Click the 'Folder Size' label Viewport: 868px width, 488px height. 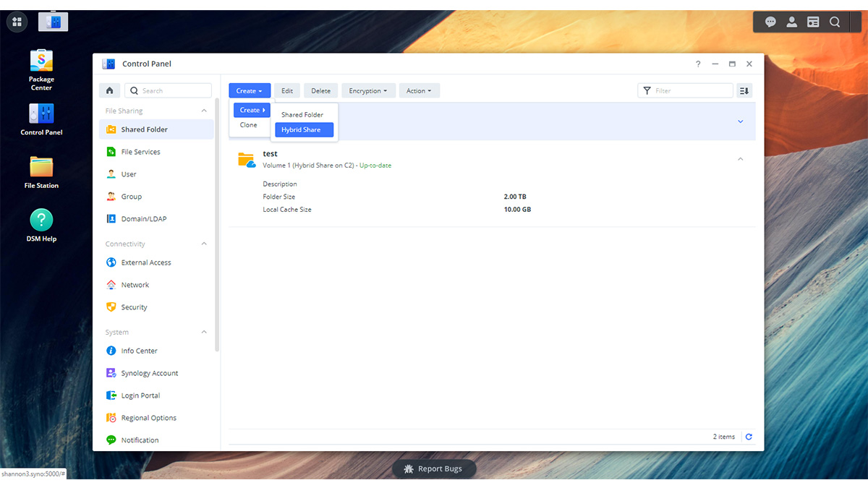click(x=279, y=197)
